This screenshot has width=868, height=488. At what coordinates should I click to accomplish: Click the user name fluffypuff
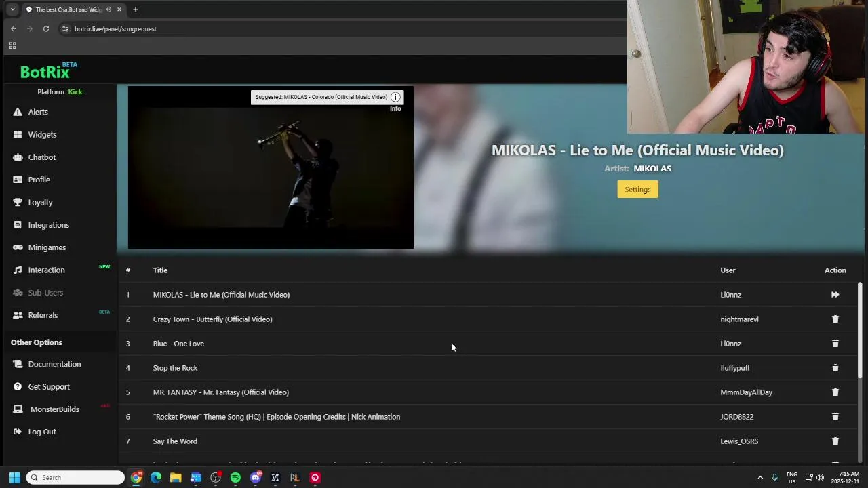(734, 368)
